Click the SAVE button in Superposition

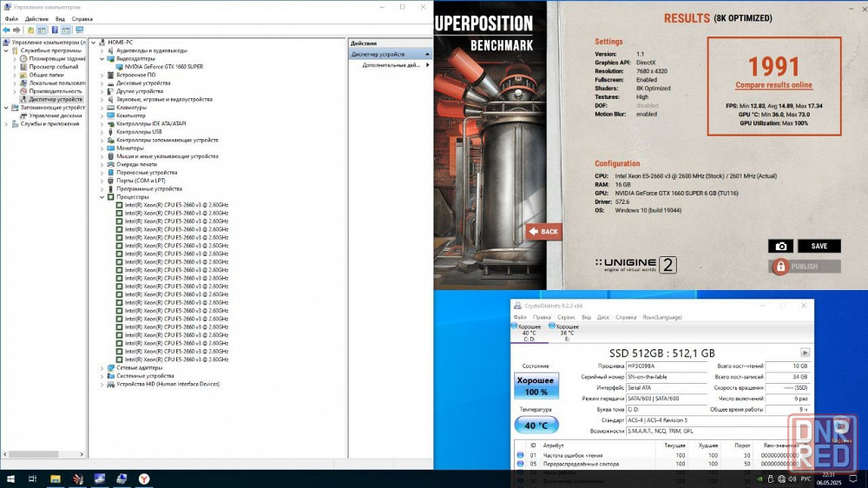tap(819, 246)
